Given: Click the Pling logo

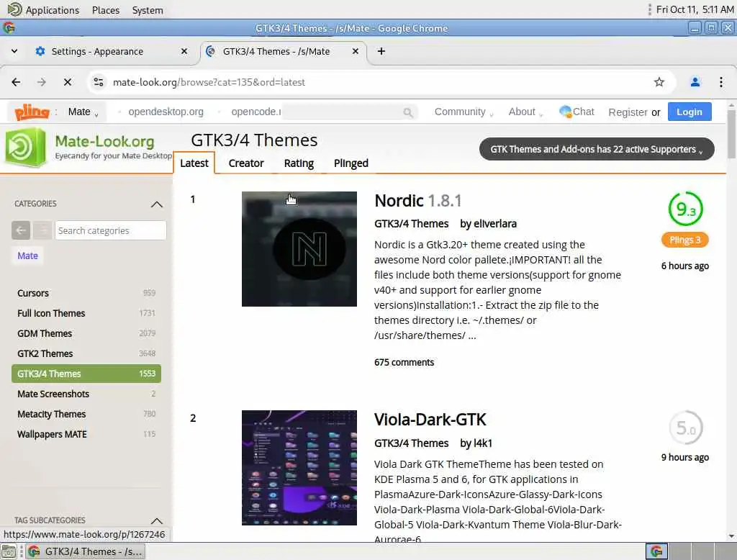Looking at the screenshot, I should click(x=32, y=112).
